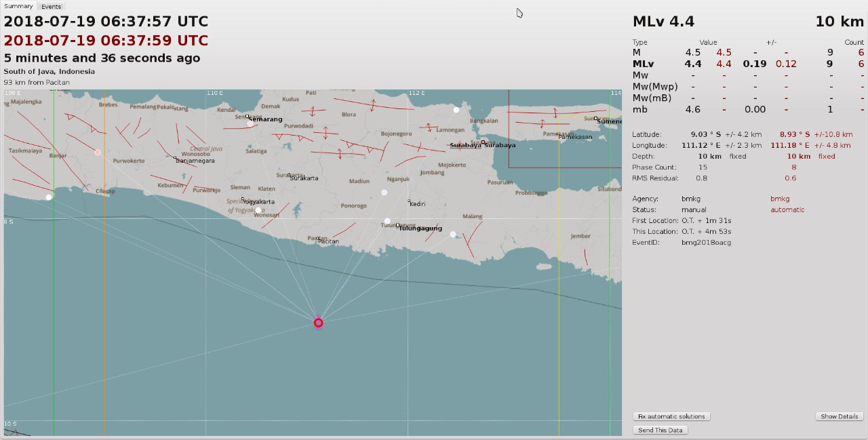Open the Summary tab
The image size is (868, 440).
click(18, 6)
